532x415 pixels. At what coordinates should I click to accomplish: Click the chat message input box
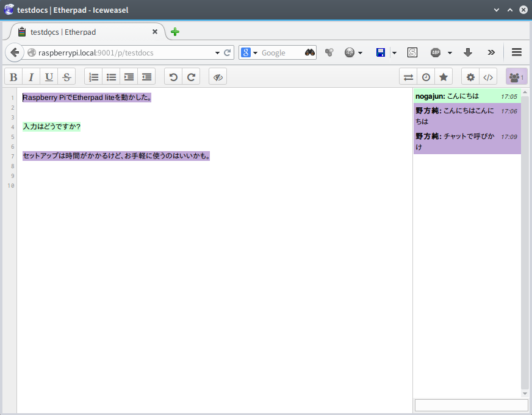click(471, 405)
